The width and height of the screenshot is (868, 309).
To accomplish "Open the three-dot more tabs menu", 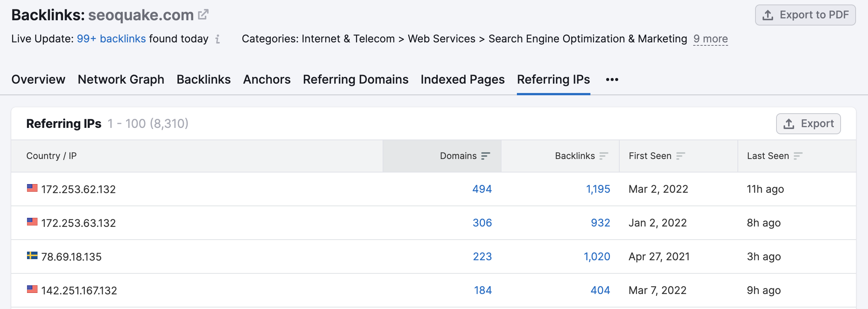I will pos(612,79).
